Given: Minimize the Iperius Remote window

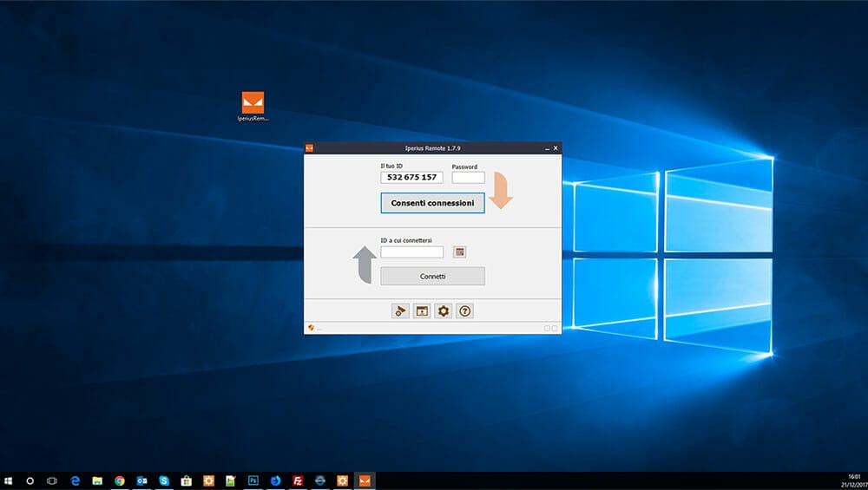Looking at the screenshot, I should click(x=546, y=148).
